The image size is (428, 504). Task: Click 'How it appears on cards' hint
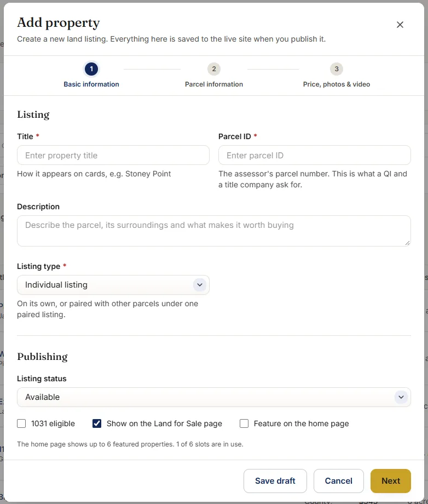[x=94, y=174]
